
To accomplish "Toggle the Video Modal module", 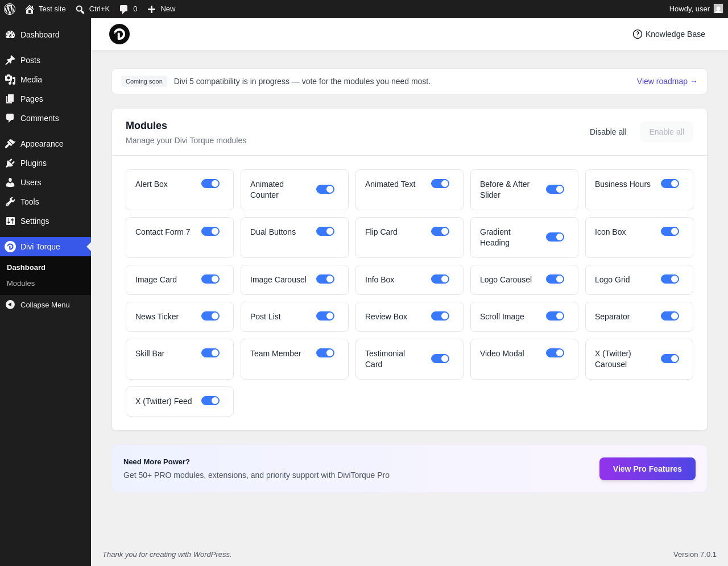I will pos(555,353).
